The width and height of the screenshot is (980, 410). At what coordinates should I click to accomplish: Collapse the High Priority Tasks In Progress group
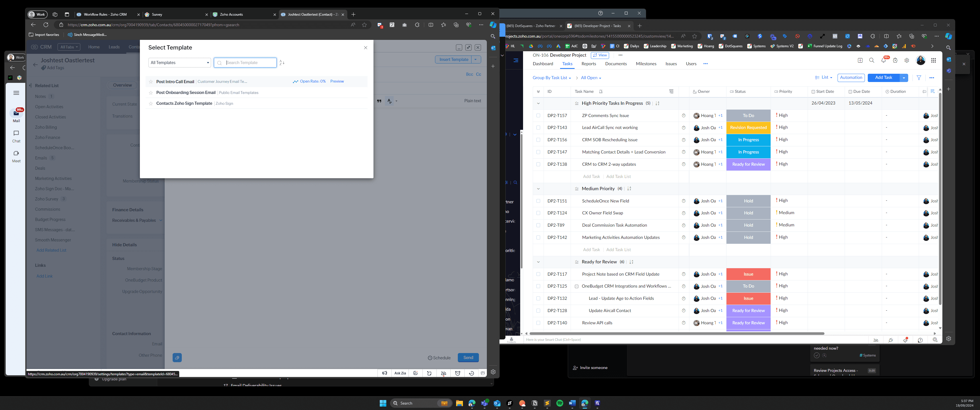tap(538, 103)
